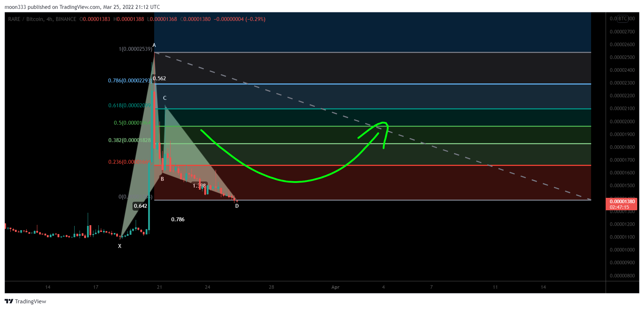Click the low value L0.00001368

pos(162,19)
